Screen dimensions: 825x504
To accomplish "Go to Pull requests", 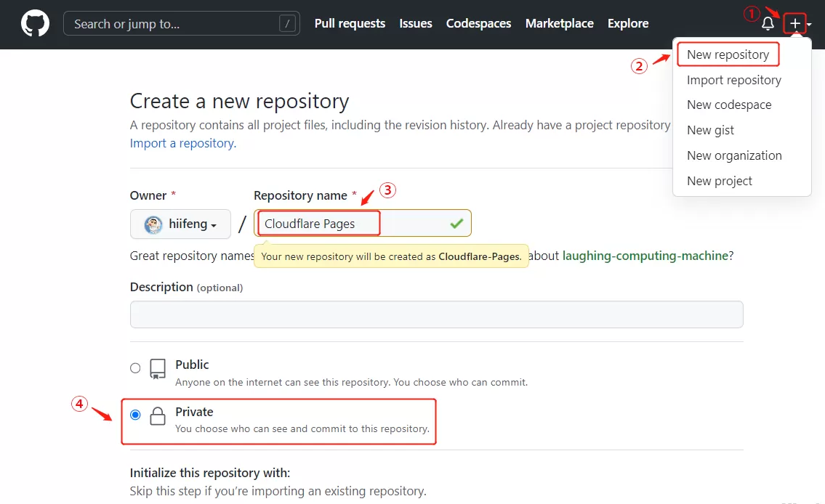I will (x=350, y=24).
